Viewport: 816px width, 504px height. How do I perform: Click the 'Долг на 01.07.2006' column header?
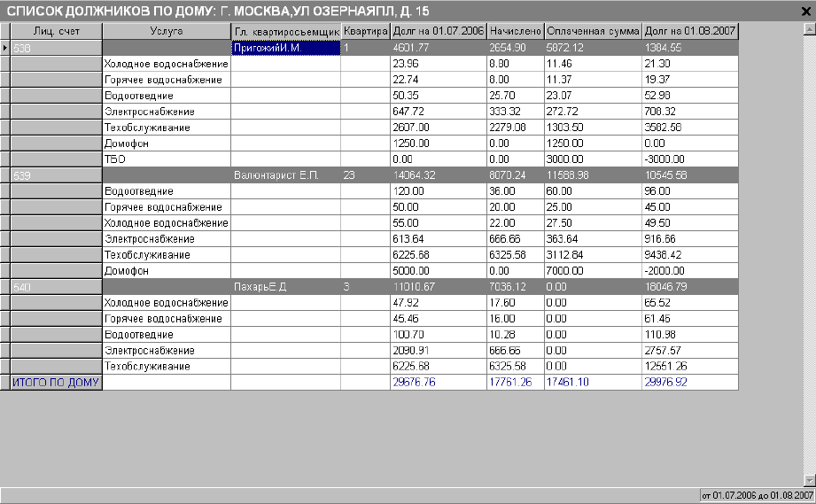tap(439, 31)
